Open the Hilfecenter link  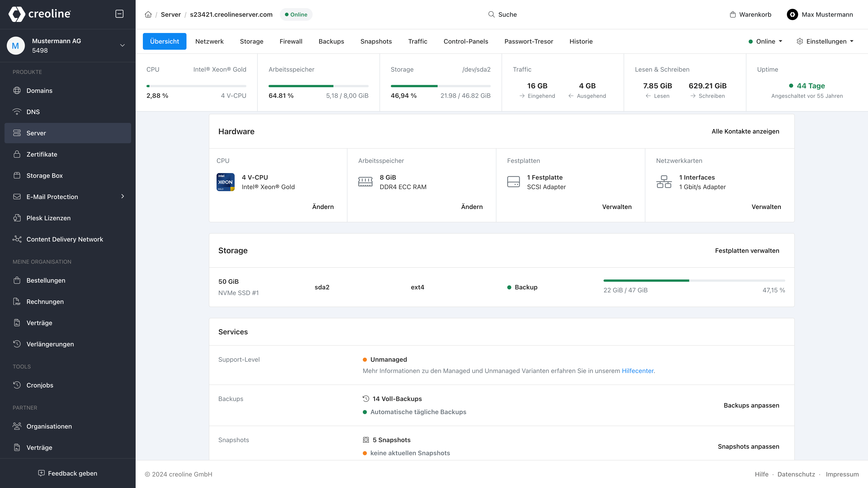coord(637,371)
